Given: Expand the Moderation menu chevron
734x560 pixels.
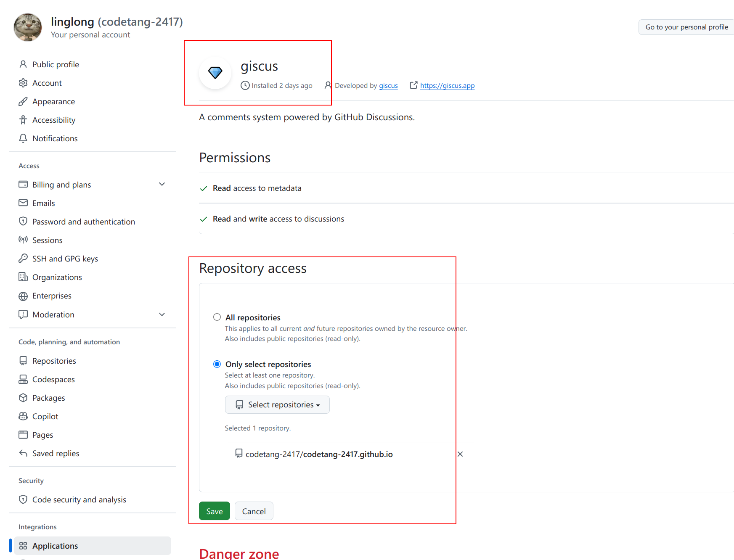Looking at the screenshot, I should click(162, 314).
